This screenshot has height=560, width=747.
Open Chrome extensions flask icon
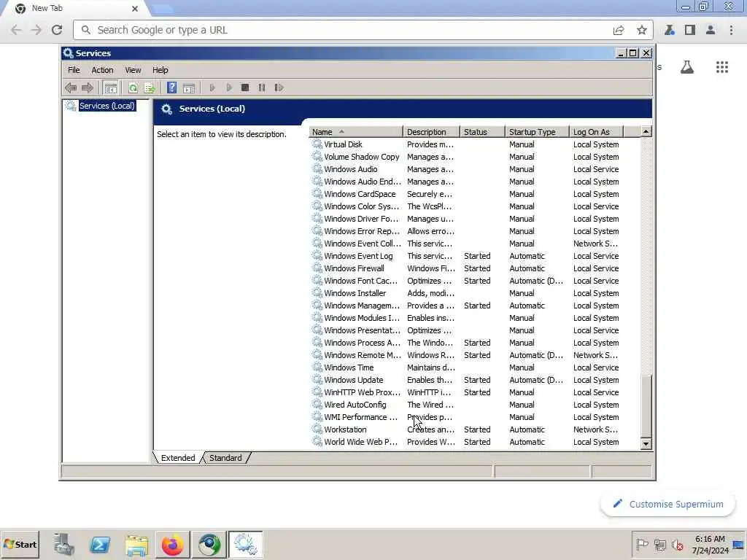pyautogui.click(x=670, y=30)
